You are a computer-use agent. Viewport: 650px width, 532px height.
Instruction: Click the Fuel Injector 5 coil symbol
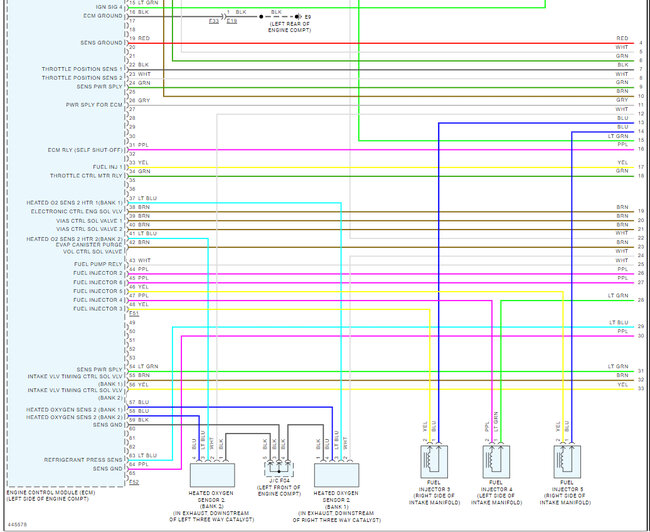point(567,462)
